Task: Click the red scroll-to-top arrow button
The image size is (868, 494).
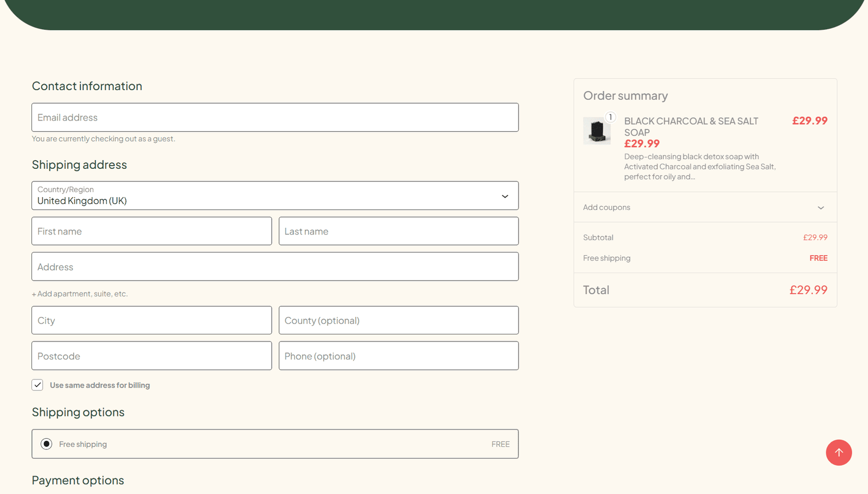Action: tap(839, 453)
